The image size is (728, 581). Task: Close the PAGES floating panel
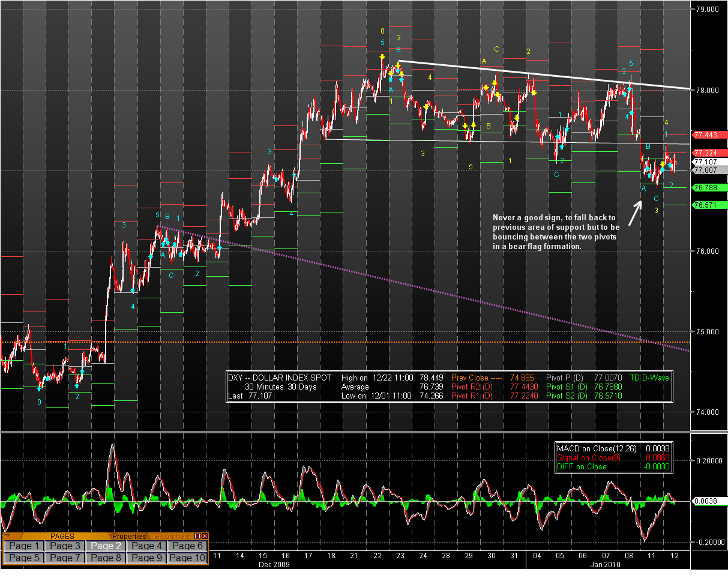click(x=205, y=536)
